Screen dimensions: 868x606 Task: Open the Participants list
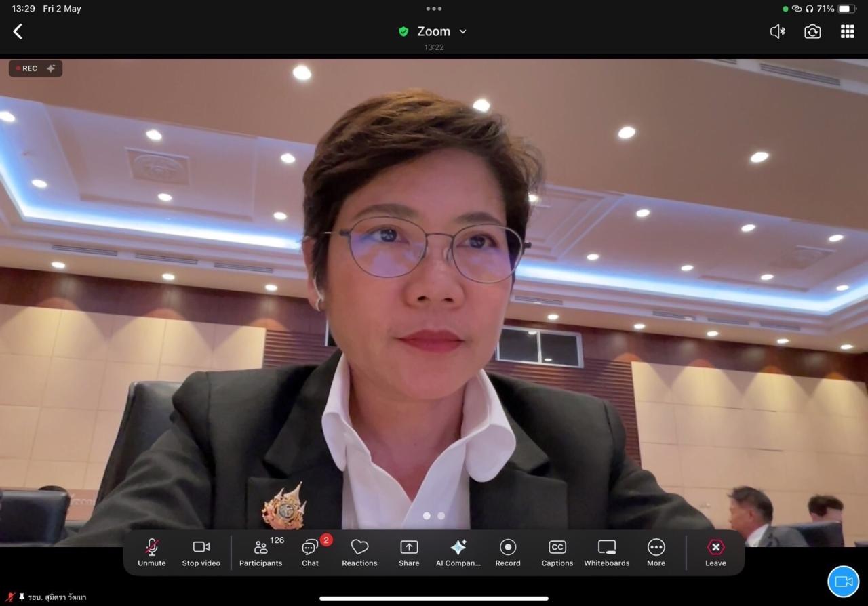tap(261, 552)
